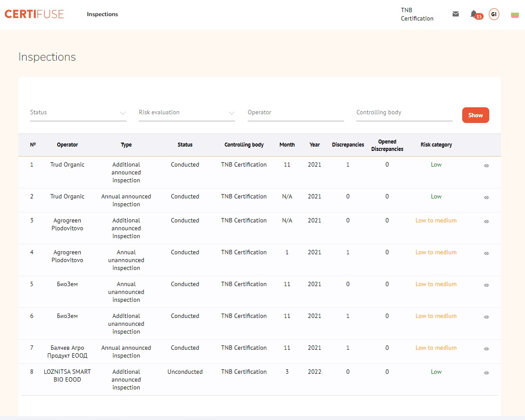525x420 pixels.
Task: Open the mail envelope icon
Action: [456, 14]
